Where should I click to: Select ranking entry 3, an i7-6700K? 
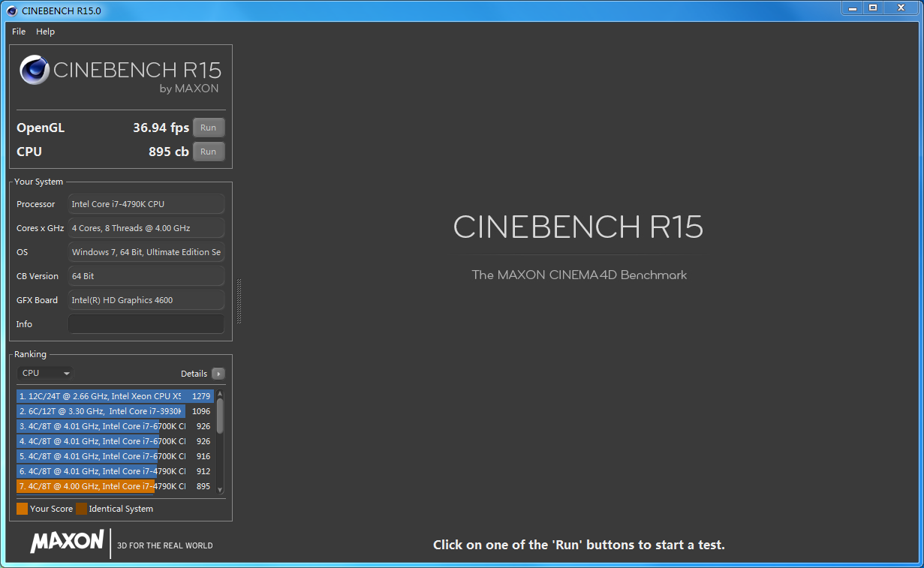pos(116,426)
